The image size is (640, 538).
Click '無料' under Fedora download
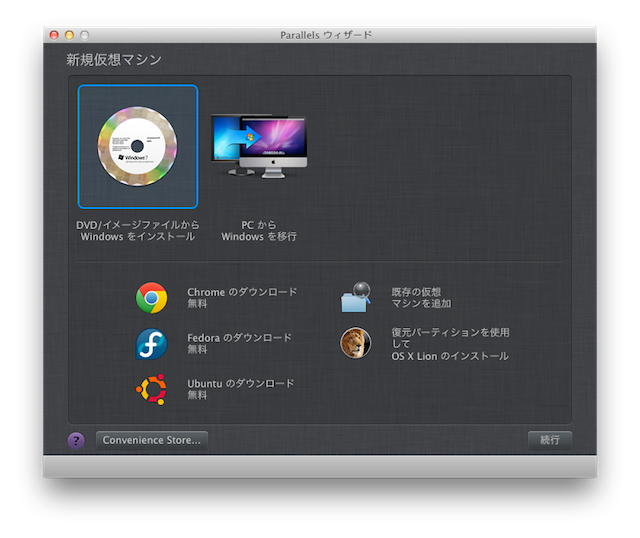coord(197,349)
